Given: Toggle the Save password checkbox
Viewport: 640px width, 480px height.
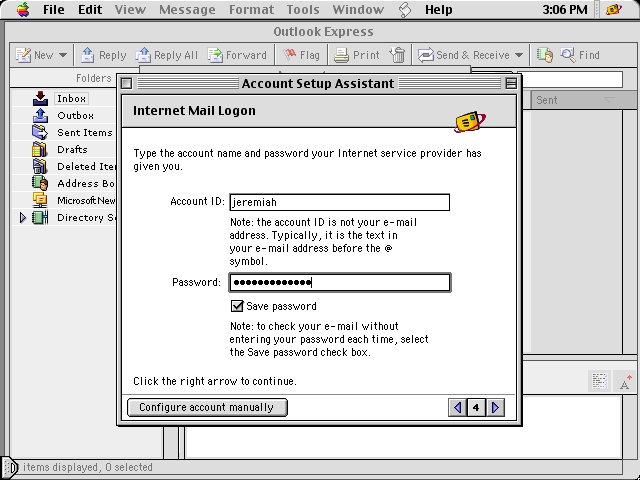Looking at the screenshot, I should (237, 306).
